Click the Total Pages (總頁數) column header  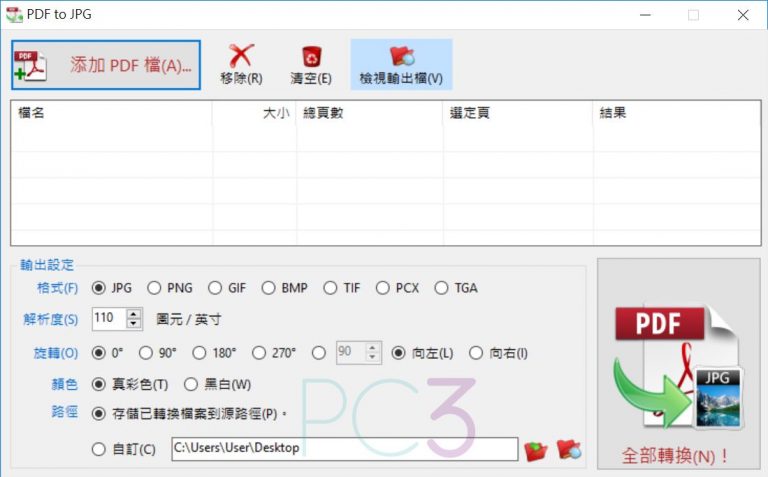(x=370, y=113)
